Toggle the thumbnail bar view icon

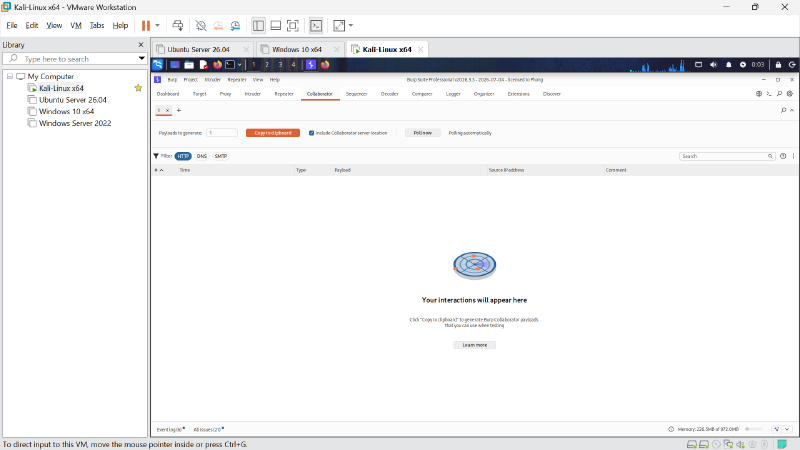(276, 26)
